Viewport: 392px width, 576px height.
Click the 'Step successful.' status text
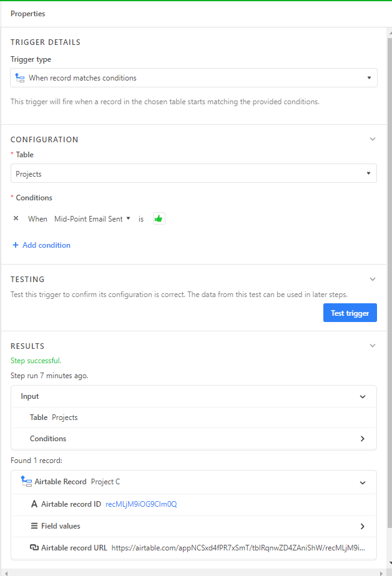[36, 361]
